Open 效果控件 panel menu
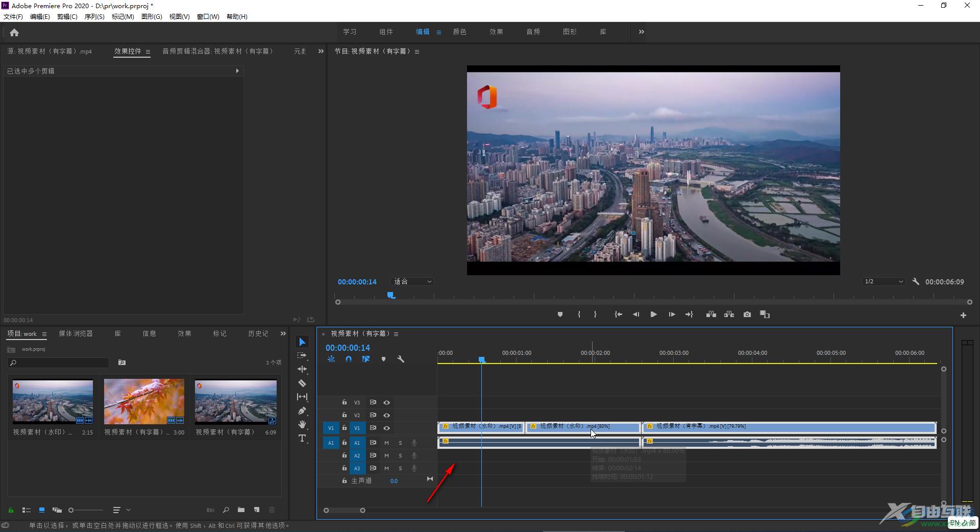This screenshot has height=532, width=980. [x=148, y=52]
